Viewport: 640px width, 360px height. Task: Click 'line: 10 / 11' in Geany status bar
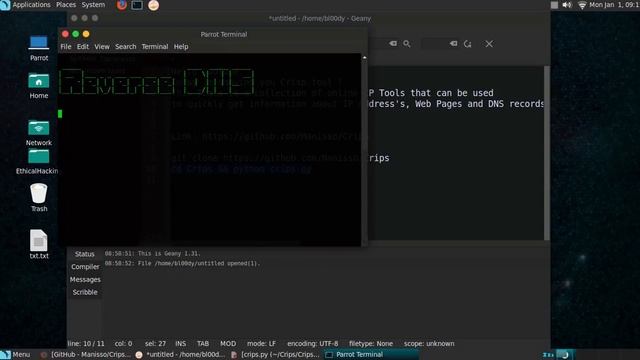pos(86,344)
